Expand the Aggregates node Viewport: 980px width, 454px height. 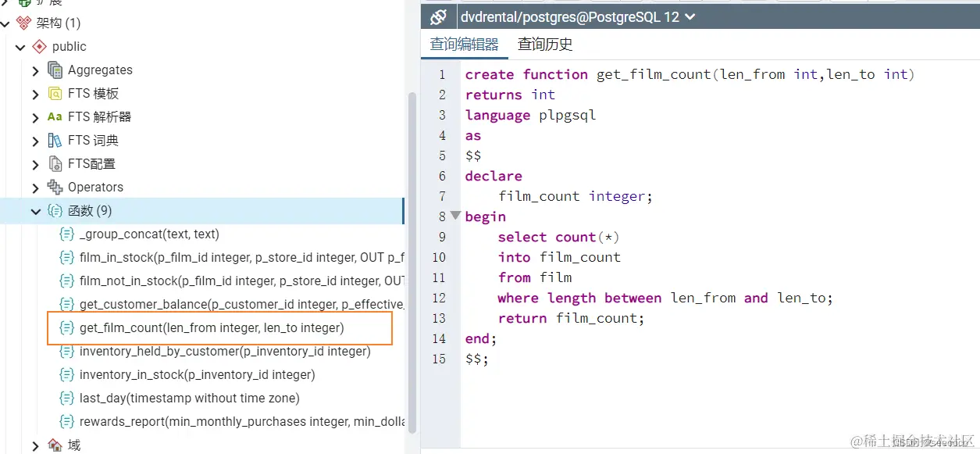tap(35, 70)
